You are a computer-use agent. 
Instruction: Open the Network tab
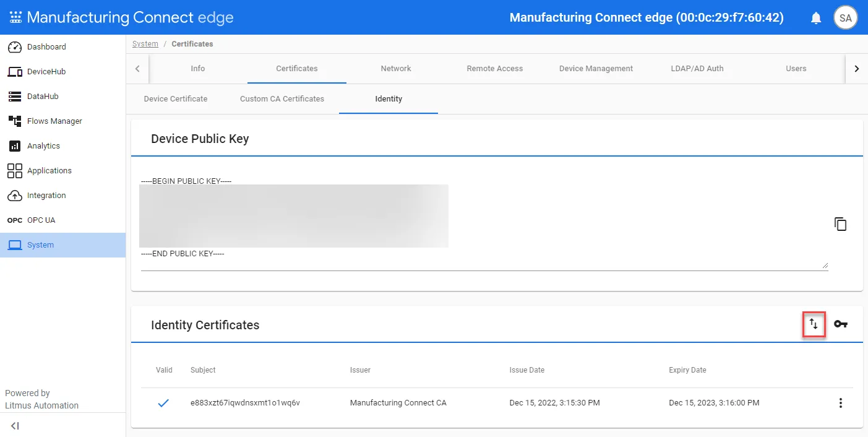[396, 69]
